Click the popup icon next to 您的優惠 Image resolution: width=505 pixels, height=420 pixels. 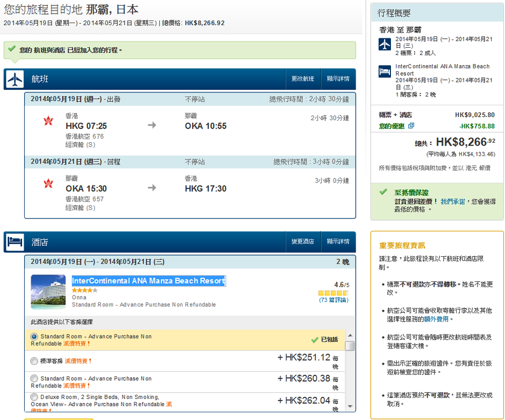click(x=411, y=126)
